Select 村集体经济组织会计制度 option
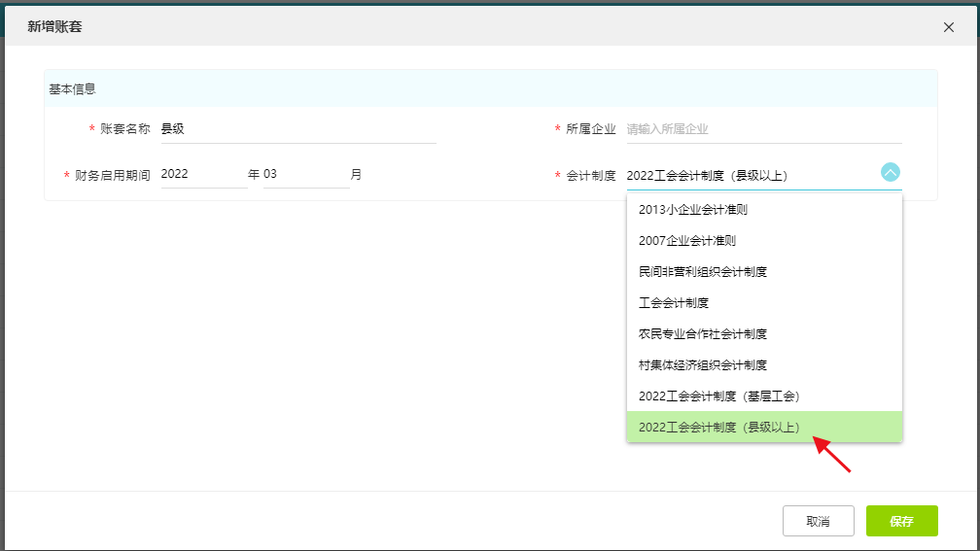 (x=764, y=364)
